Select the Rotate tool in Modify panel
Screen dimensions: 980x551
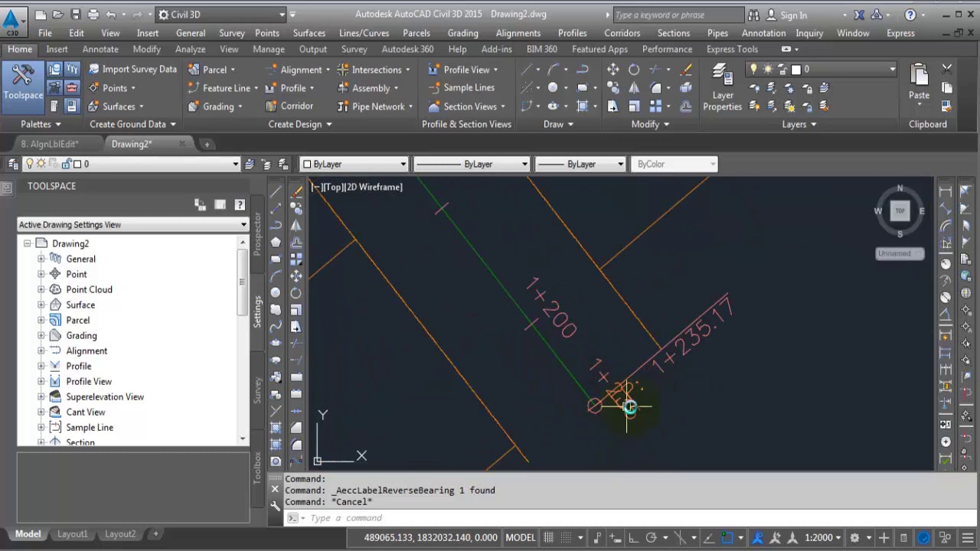click(634, 69)
